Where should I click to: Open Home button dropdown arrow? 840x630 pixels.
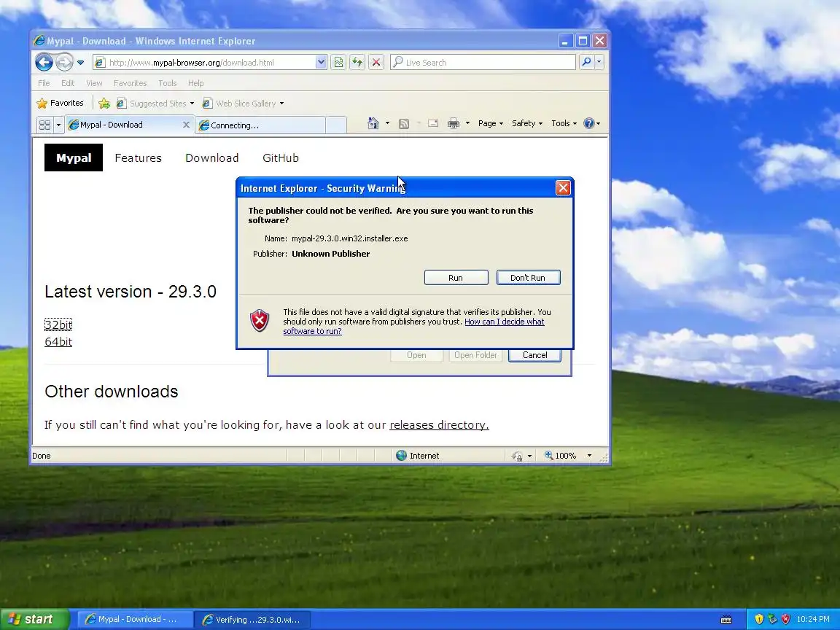coord(387,123)
